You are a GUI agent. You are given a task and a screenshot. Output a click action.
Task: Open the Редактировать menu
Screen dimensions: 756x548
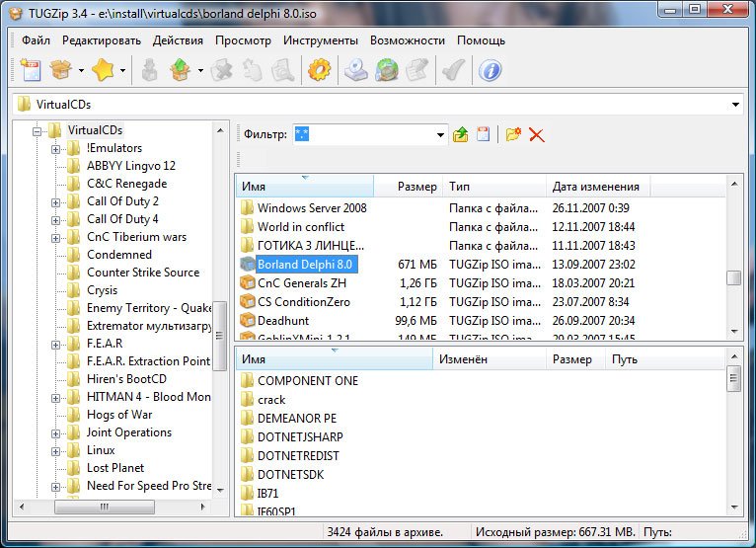coord(102,40)
